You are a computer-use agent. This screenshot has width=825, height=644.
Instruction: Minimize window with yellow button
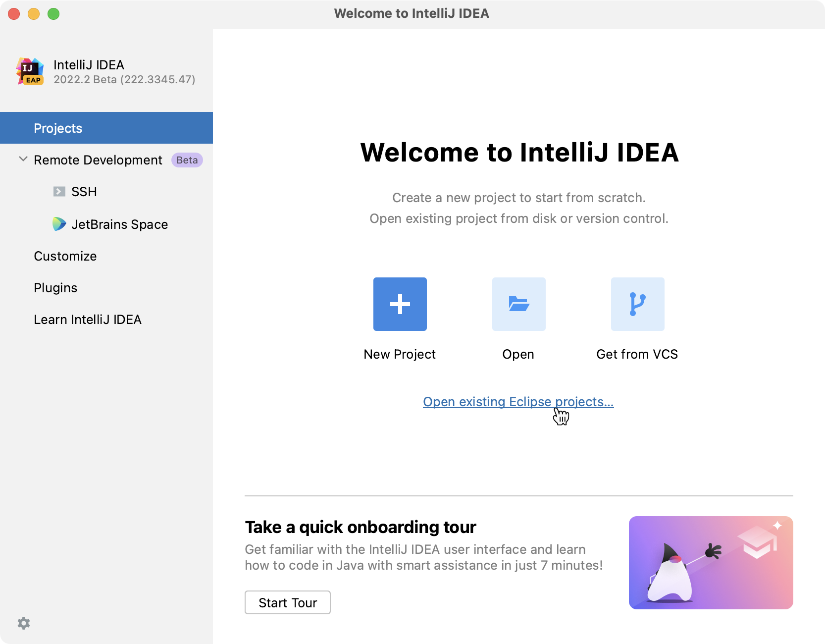point(34,14)
